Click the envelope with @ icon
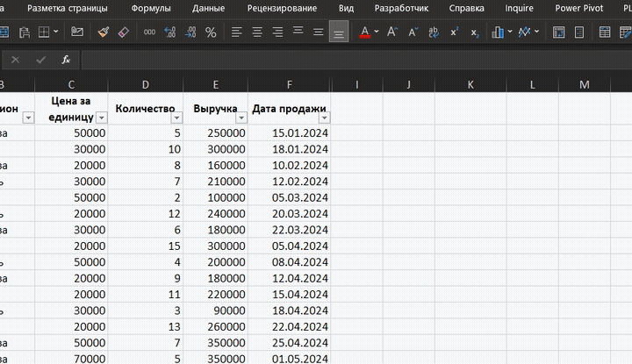 tap(77, 31)
